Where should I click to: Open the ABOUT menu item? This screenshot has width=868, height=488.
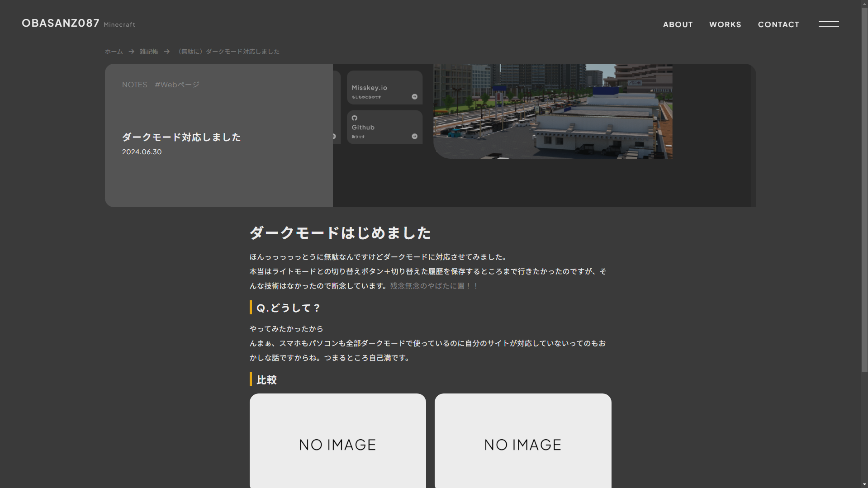[678, 24]
